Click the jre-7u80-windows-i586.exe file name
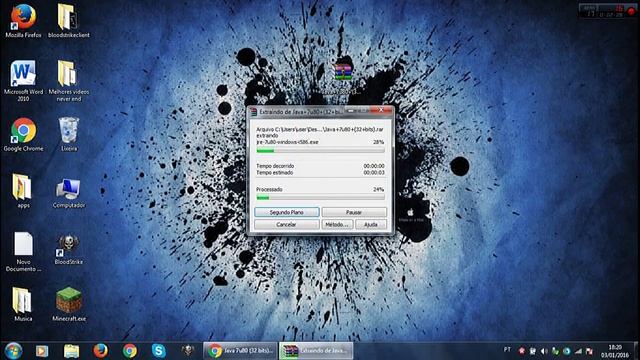The width and height of the screenshot is (640, 360). [287, 142]
